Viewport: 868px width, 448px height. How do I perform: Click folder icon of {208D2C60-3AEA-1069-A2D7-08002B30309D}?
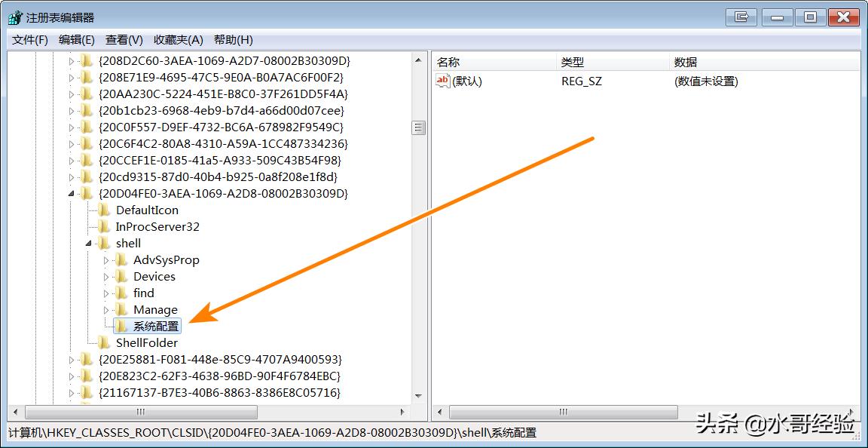[87, 60]
